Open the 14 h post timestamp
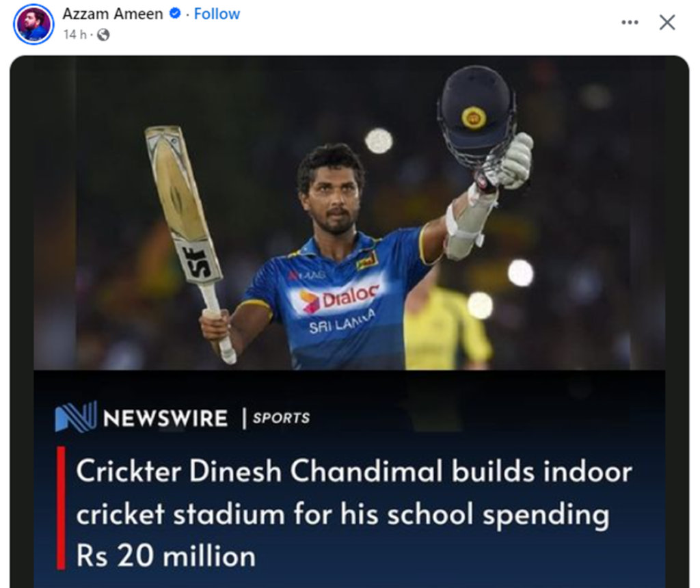Screen dimensions: 700x588 (x=75, y=34)
